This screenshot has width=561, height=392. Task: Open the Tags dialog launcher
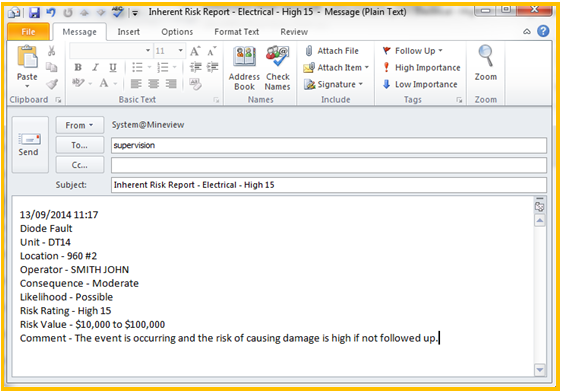(459, 100)
